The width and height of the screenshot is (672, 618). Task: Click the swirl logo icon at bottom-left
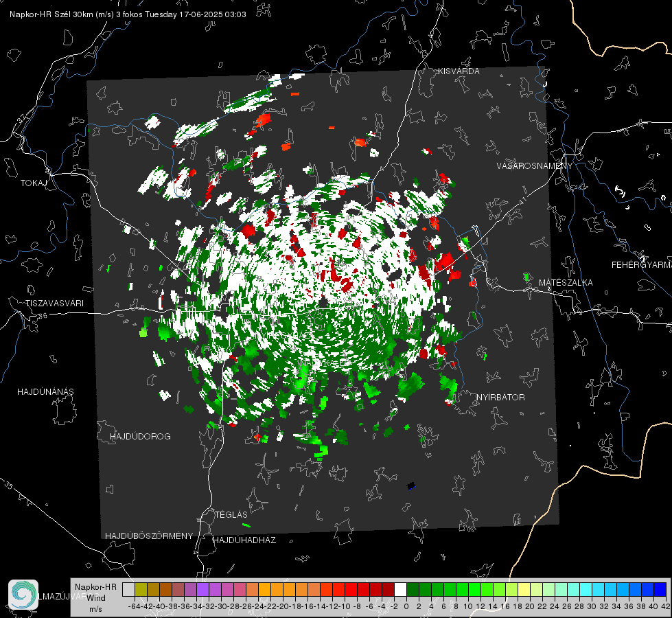click(23, 595)
